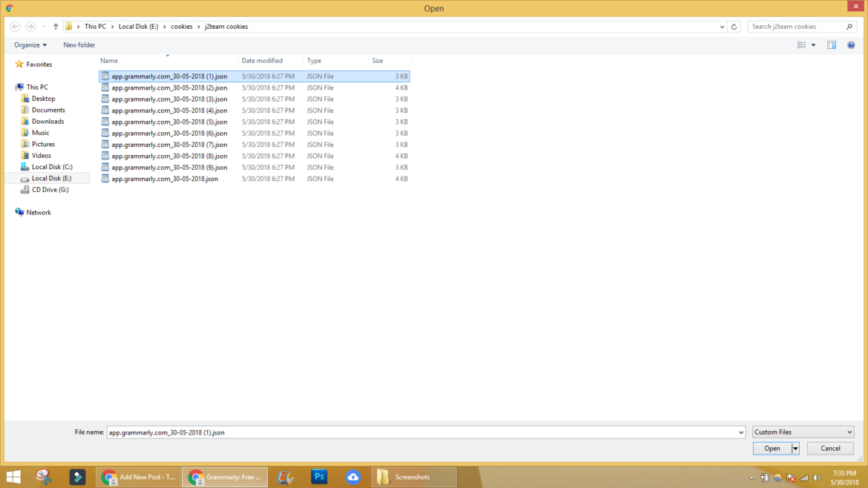Go back with the Back arrow

[15, 27]
